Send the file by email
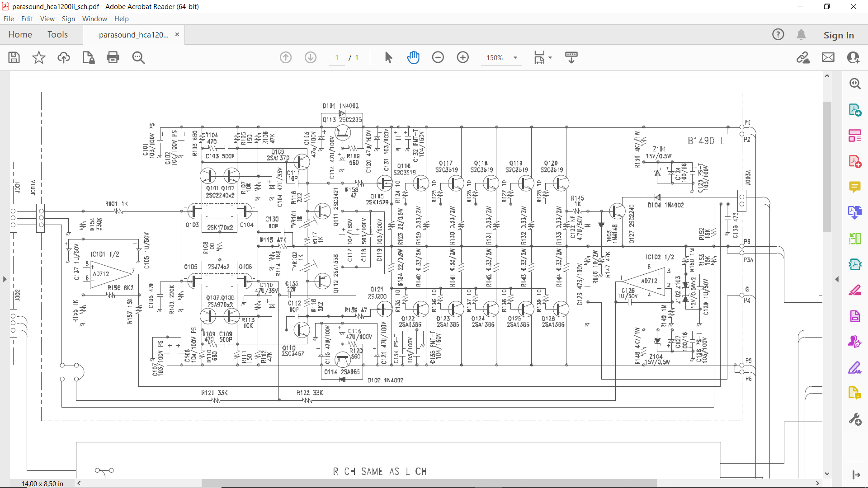The width and height of the screenshot is (868, 488). pyautogui.click(x=828, y=57)
